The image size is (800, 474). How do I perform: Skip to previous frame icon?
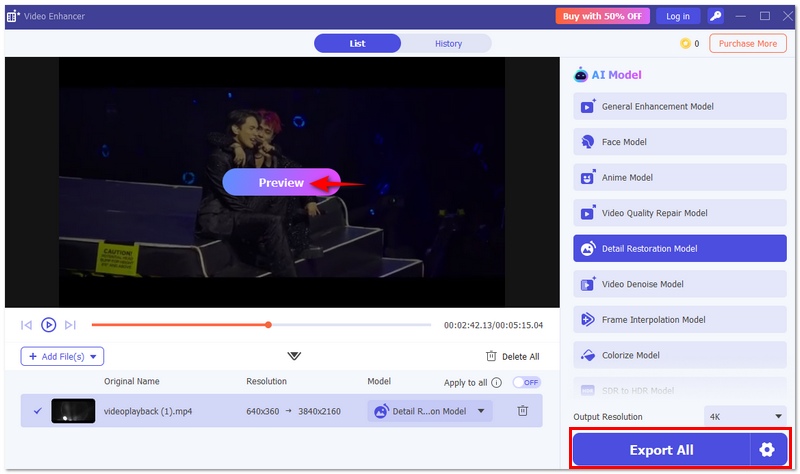click(x=26, y=325)
